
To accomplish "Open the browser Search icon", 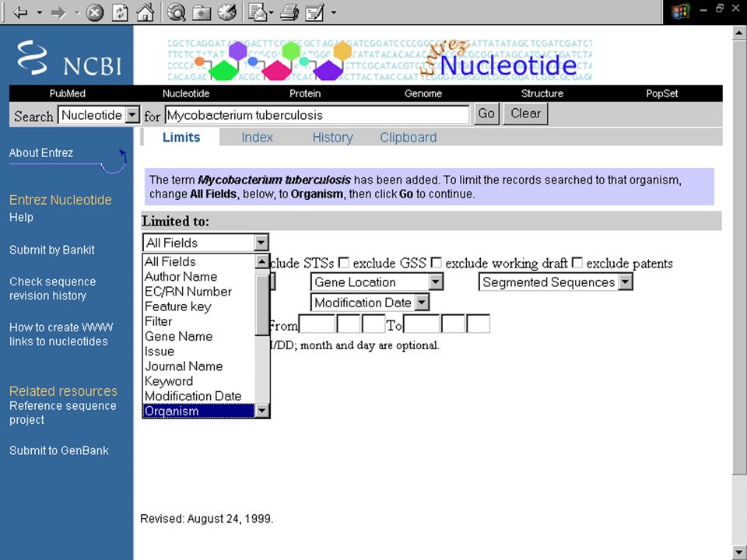I will (x=177, y=12).
